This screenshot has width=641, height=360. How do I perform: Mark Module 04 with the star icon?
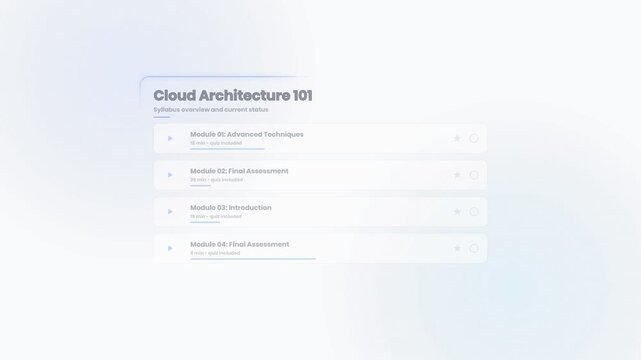457,248
